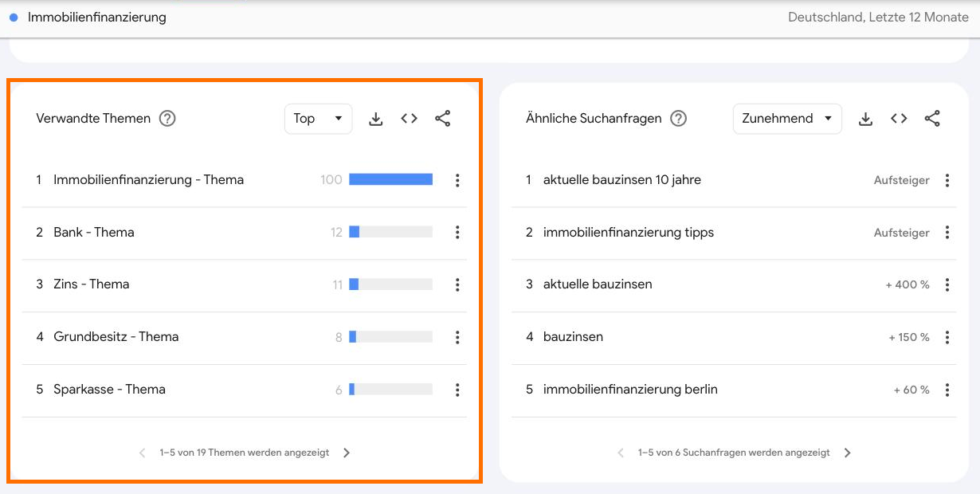Download Ähnliche Suchanfragen data
Screen dimensions: 980x494
(x=866, y=119)
